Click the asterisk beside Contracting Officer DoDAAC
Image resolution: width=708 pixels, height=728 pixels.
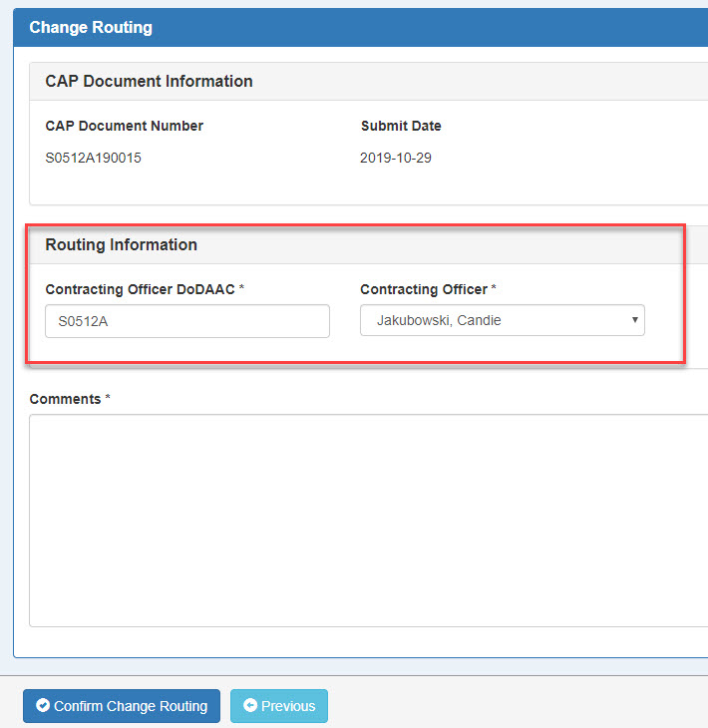[x=241, y=288]
